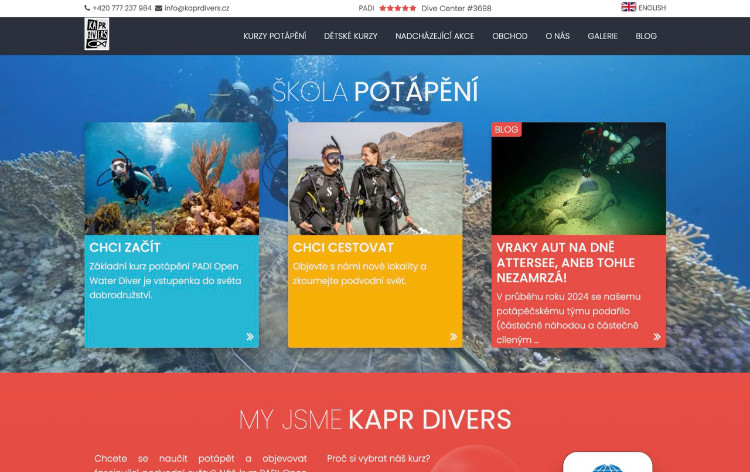The width and height of the screenshot is (750, 472).
Task: Open the sunken car wreck blog image
Action: click(578, 178)
